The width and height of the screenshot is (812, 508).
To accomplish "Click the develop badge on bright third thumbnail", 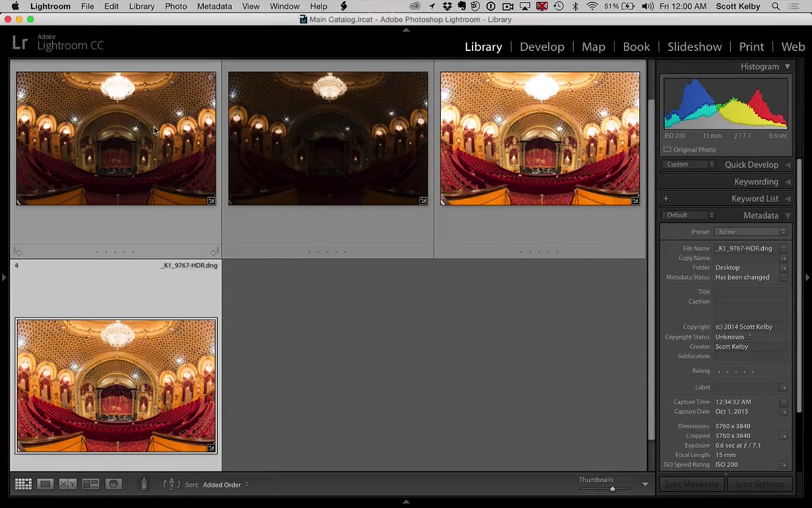I will tap(635, 200).
